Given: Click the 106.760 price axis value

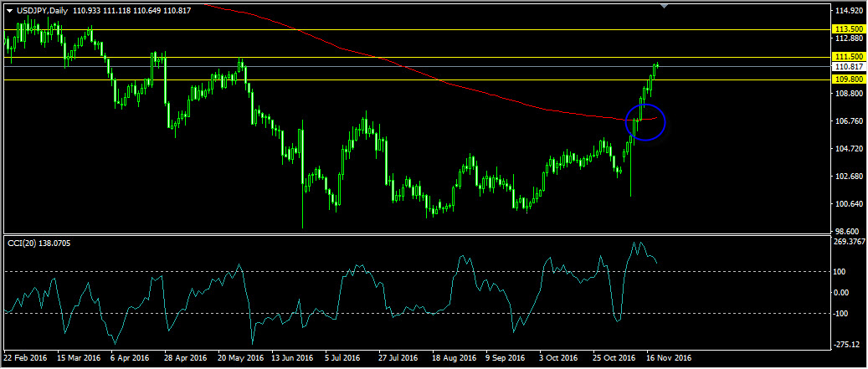Looking at the screenshot, I should pyautogui.click(x=850, y=121).
